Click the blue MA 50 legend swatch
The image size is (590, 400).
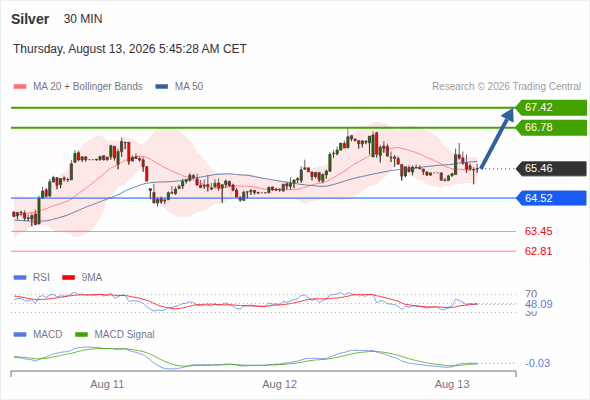point(162,87)
